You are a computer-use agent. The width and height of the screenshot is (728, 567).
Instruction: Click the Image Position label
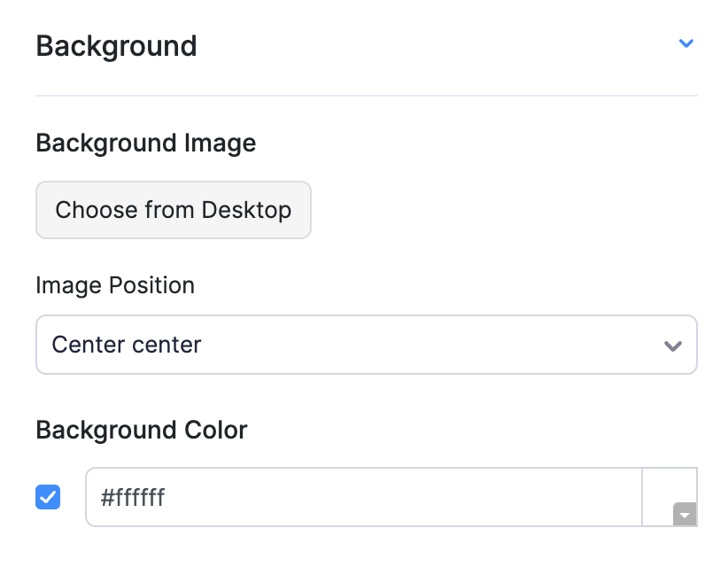(x=115, y=285)
